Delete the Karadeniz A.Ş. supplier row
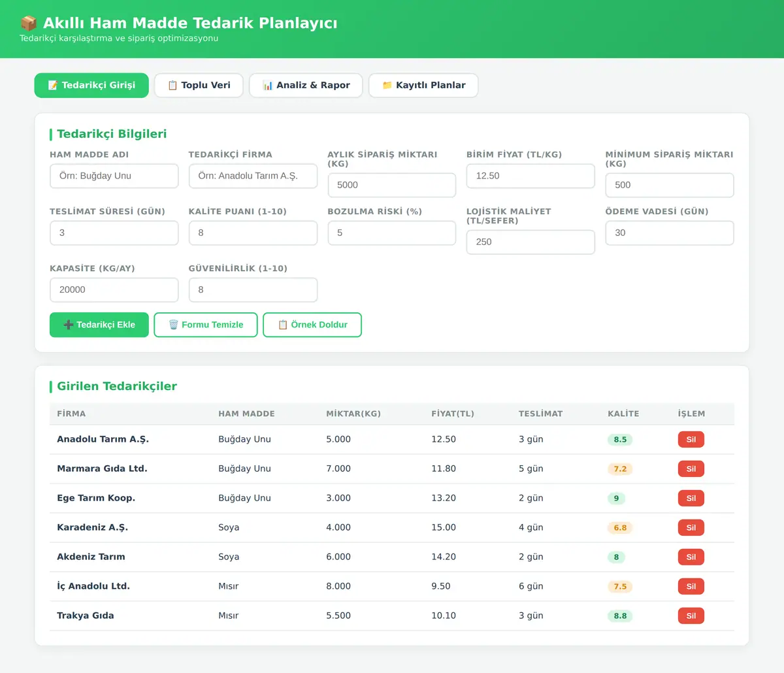The height and width of the screenshot is (673, 784). pyautogui.click(x=691, y=528)
